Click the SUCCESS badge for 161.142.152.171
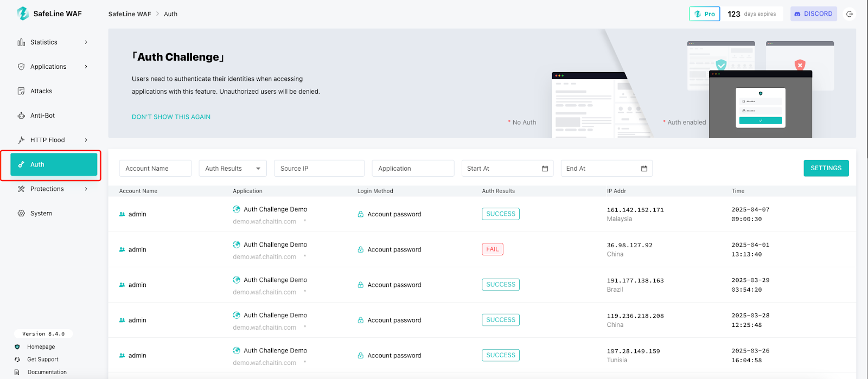This screenshot has width=868, height=379. point(501,214)
